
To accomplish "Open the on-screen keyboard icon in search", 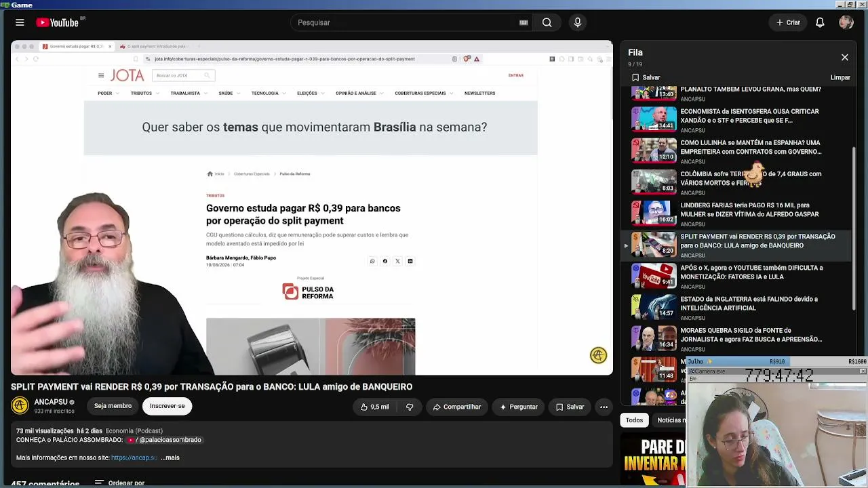I will click(x=524, y=22).
